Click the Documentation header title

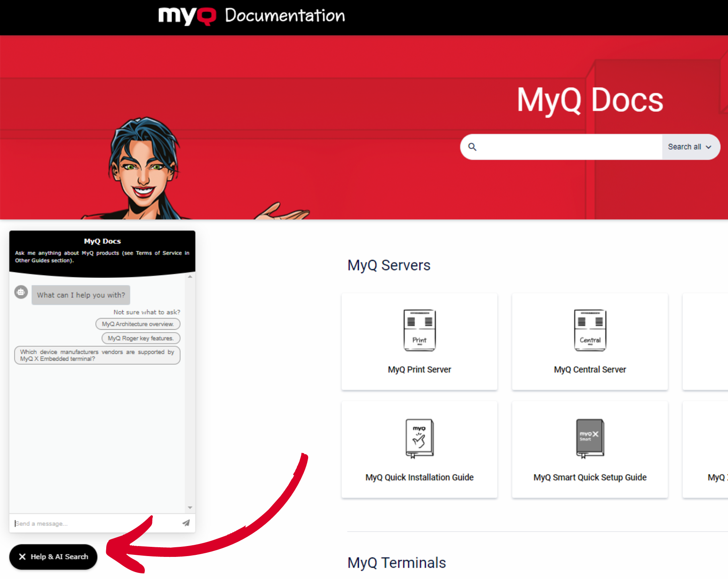[x=285, y=16]
